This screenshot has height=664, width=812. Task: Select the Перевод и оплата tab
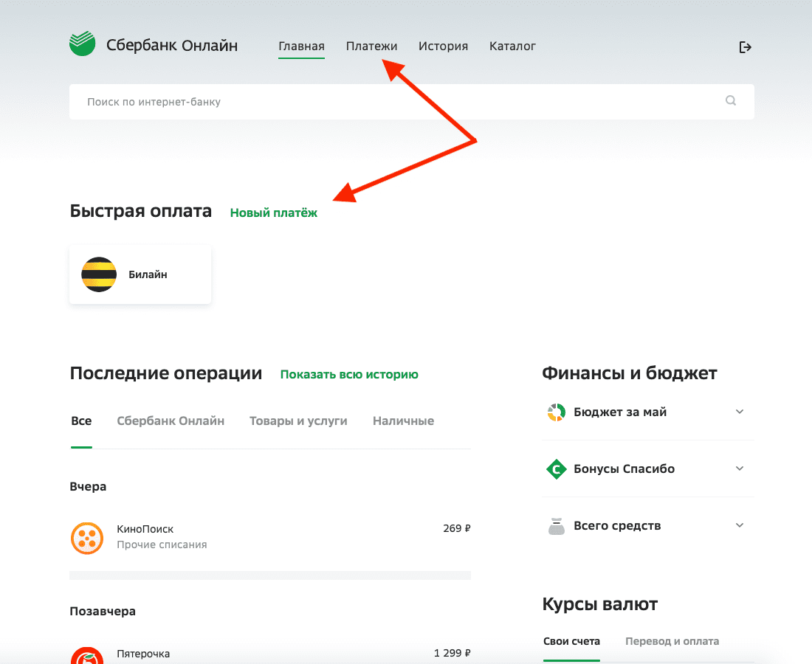(x=672, y=641)
